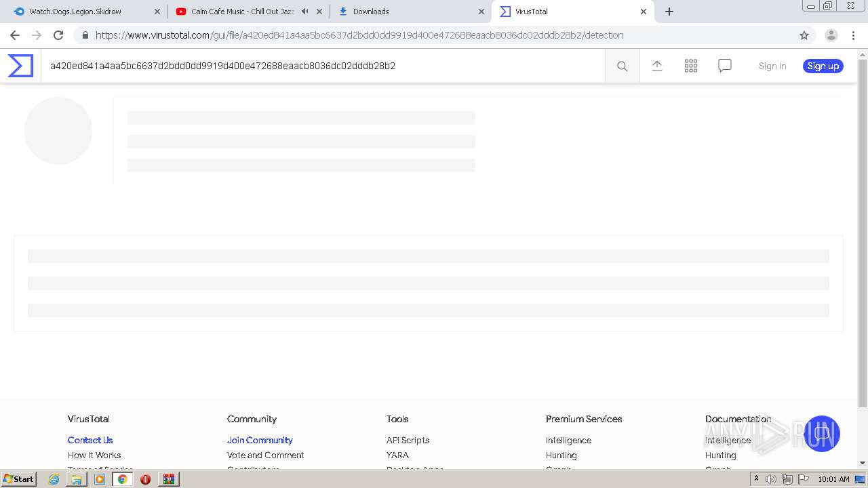Screen dimensions: 868x488
Task: Close the Watch.Dogs.Legion.Skidrow tab
Action: pyautogui.click(x=157, y=12)
